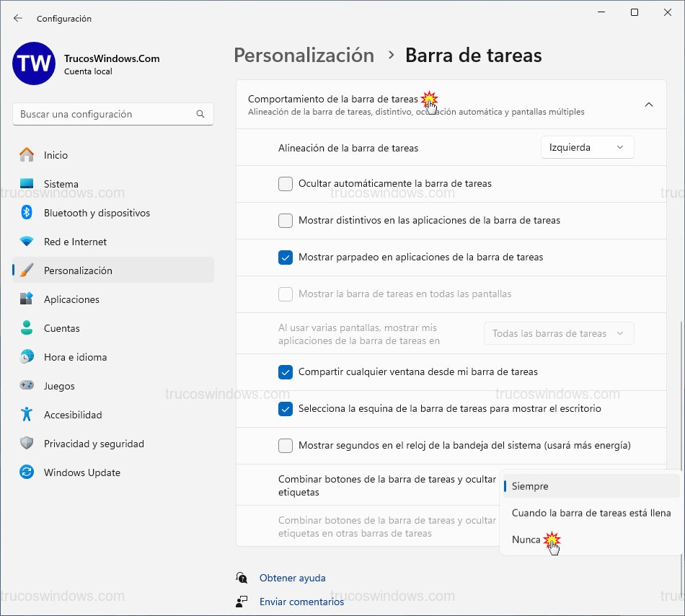Click the Obtener ayuda link
The width and height of the screenshot is (685, 616).
click(x=291, y=578)
